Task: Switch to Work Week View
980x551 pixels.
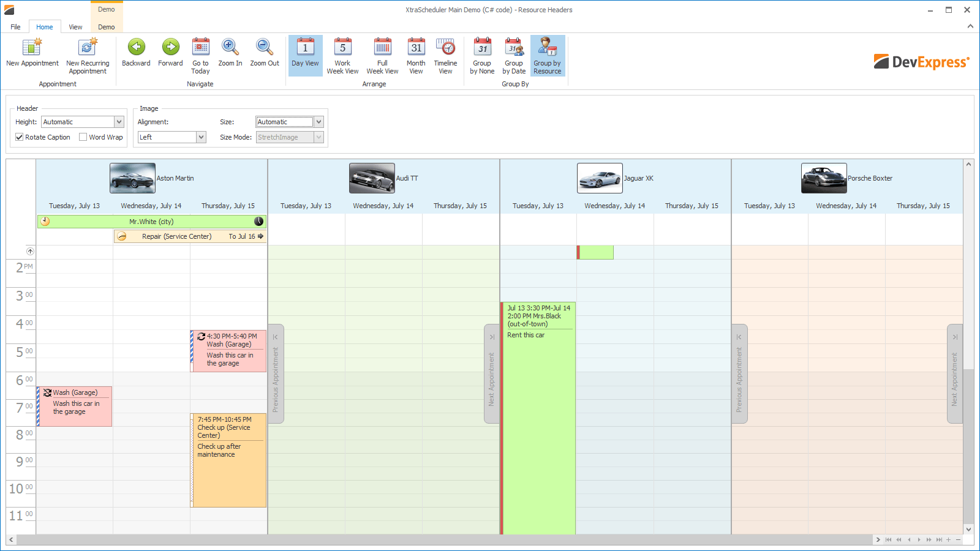Action: click(342, 56)
